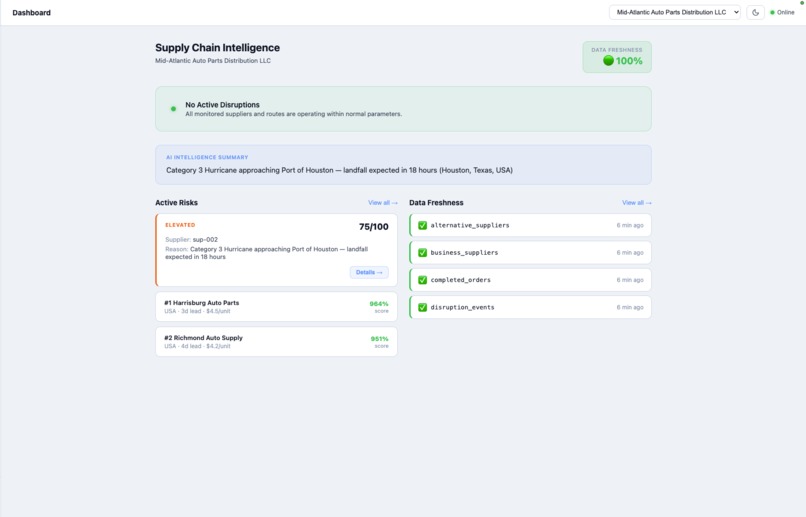Click the AI Intelligence Summary label

(207, 157)
